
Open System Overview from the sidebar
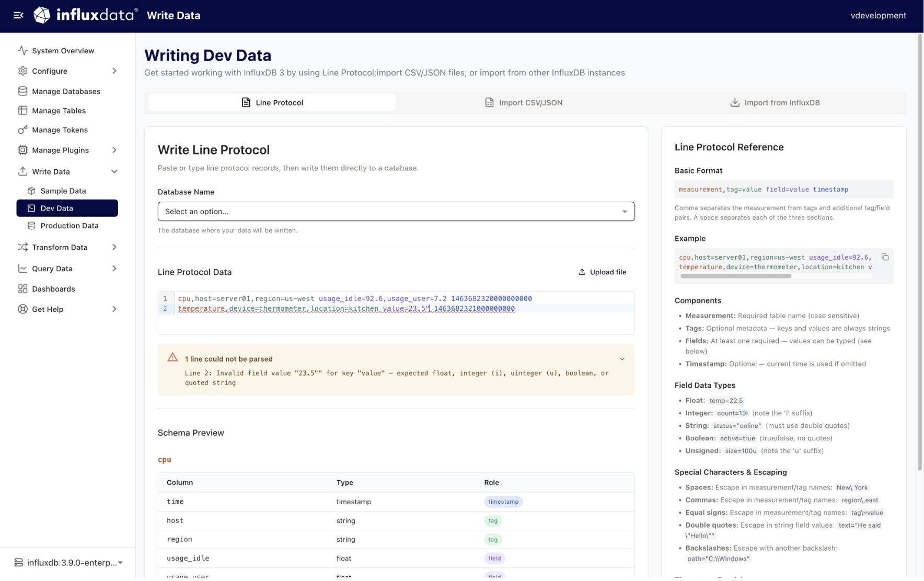click(62, 50)
